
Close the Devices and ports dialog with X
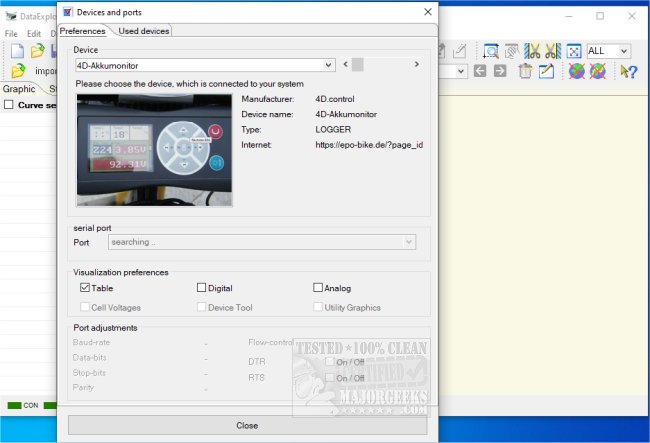click(x=428, y=12)
